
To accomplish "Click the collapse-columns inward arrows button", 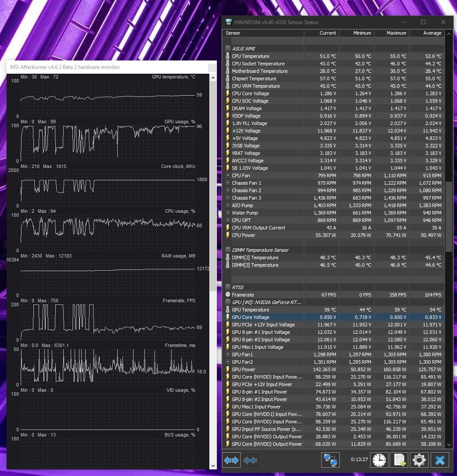I will (250, 460).
